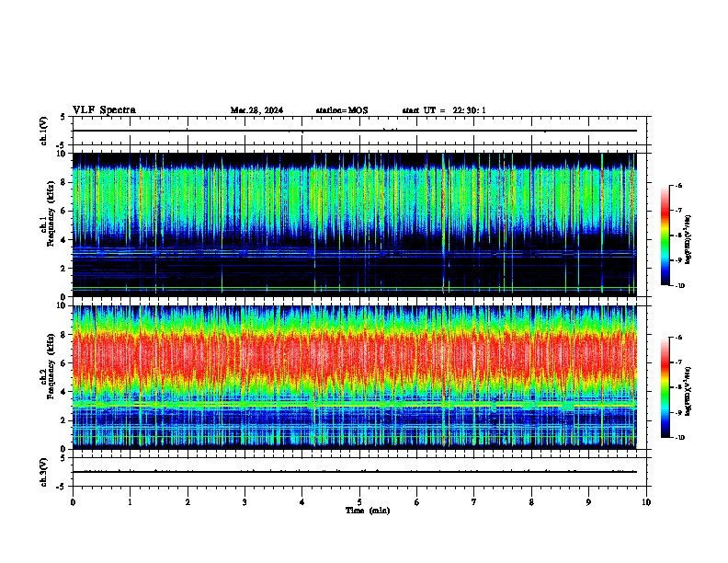The width and height of the screenshot is (728, 563).
Task: Click the ch.1 frequency tick "4"
Action: pos(64,240)
